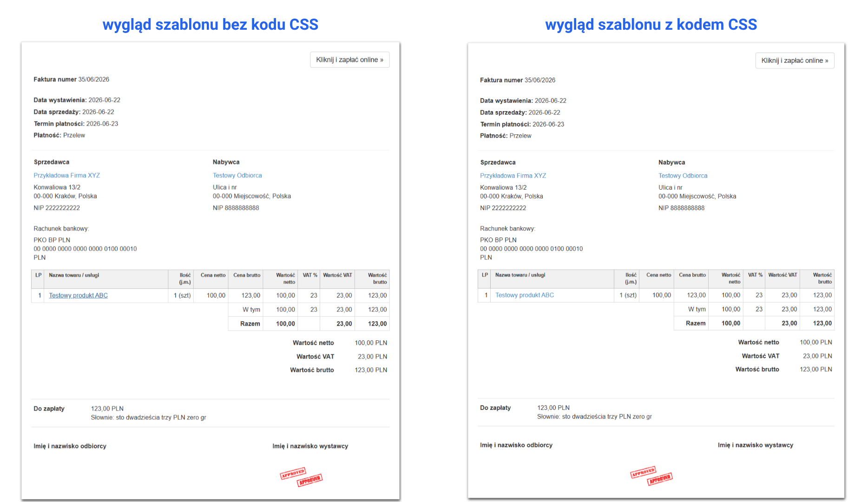Click 'Termin płatności: 2026-06-23' in left invoice
868x502 pixels.
pyautogui.click(x=76, y=124)
